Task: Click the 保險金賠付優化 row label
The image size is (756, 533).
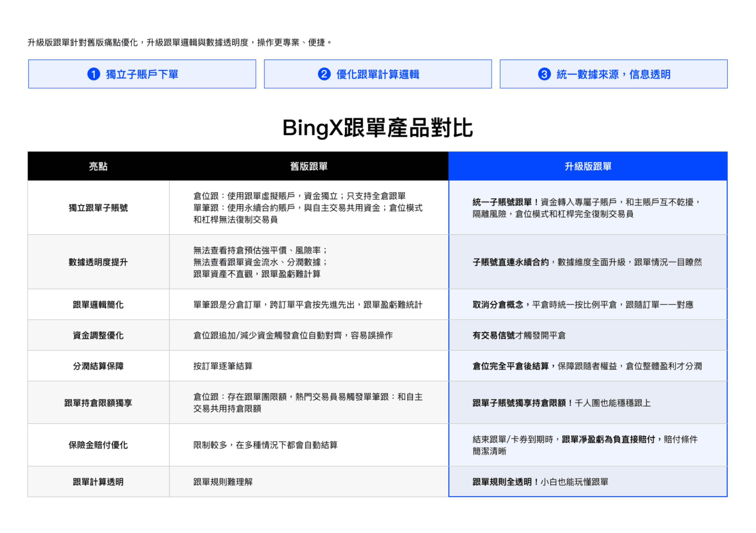Action: [x=98, y=445]
